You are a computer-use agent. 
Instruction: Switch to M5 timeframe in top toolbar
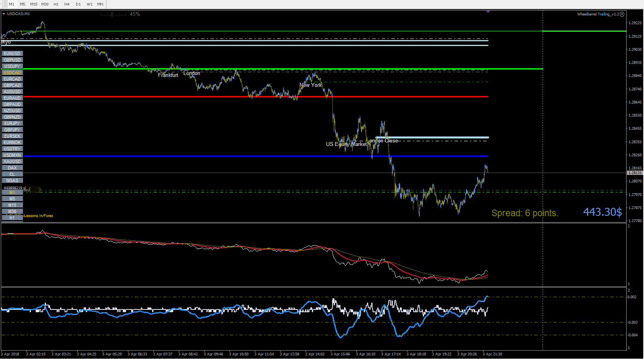click(23, 4)
